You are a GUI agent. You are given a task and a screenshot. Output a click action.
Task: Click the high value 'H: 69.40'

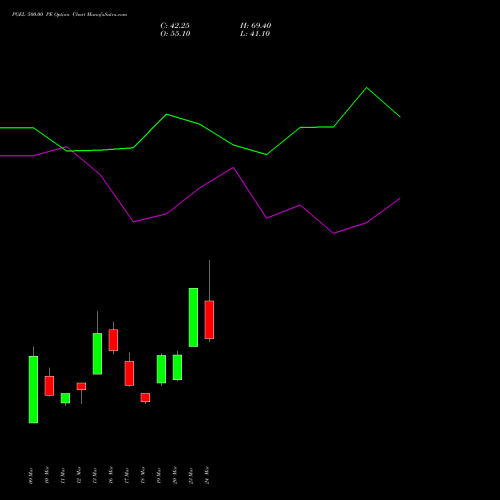[256, 26]
